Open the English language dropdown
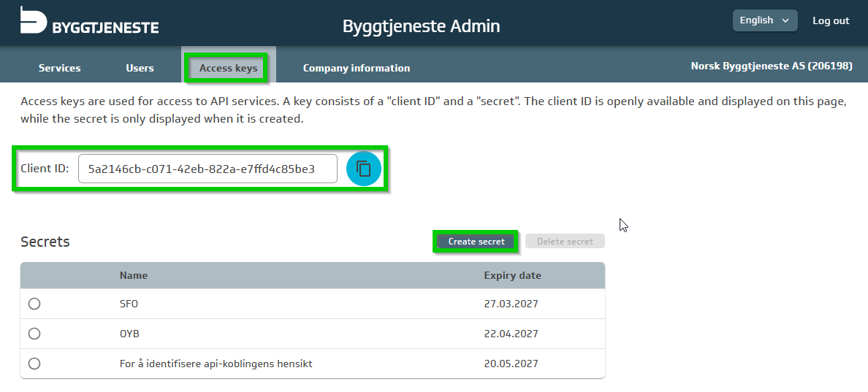This screenshot has width=868, height=392. point(764,20)
